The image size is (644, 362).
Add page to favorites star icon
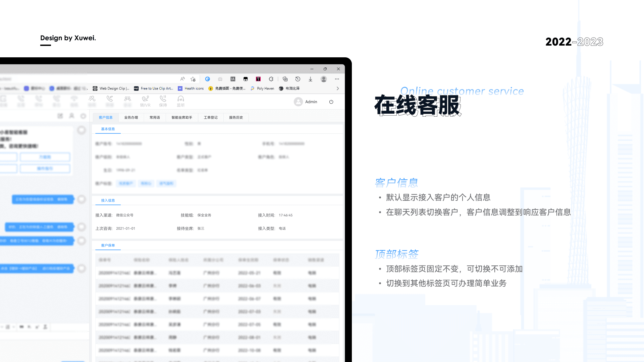pyautogui.click(x=193, y=79)
